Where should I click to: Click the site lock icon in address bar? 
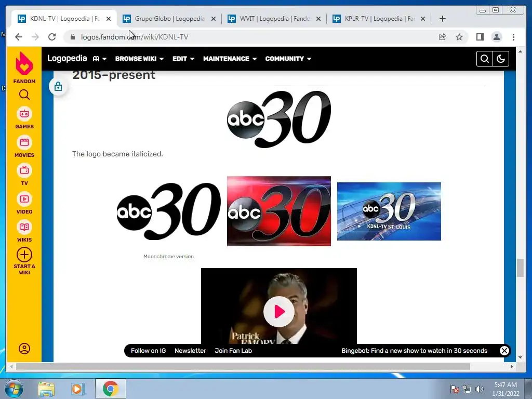pyautogui.click(x=73, y=37)
